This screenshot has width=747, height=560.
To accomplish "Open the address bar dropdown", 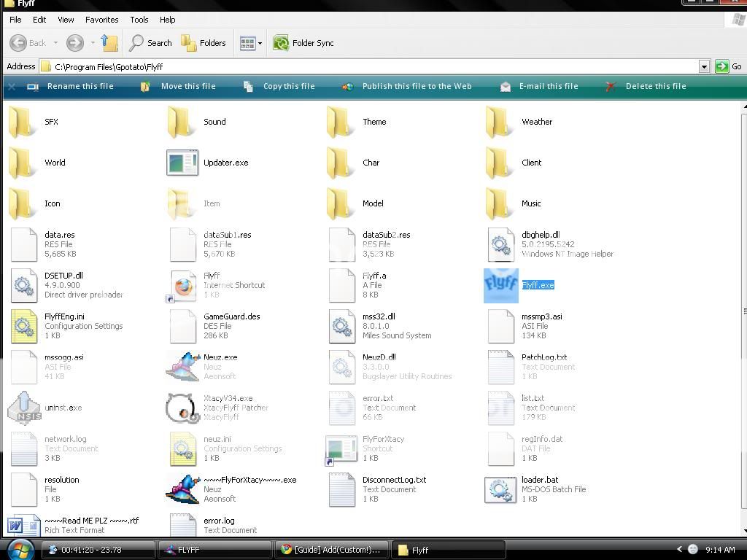I will tap(704, 66).
